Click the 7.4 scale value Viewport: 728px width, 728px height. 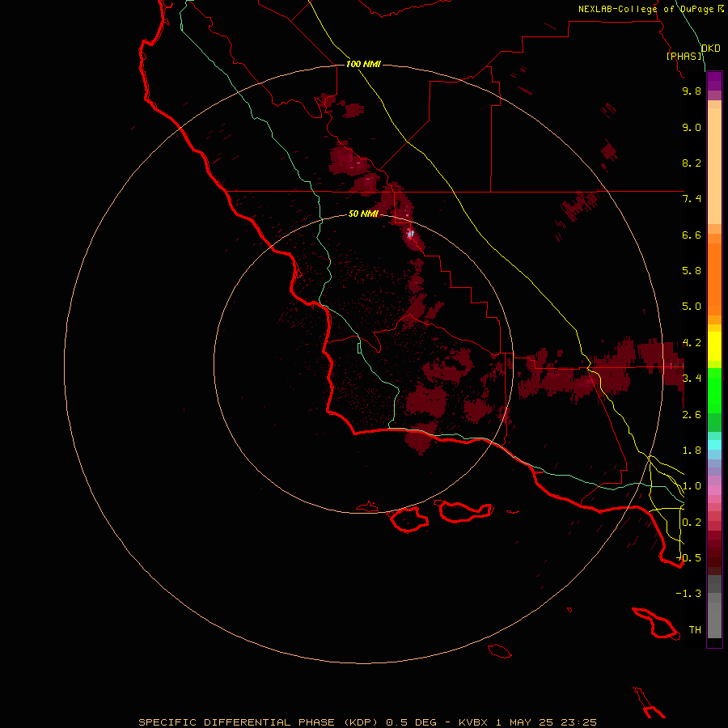tap(692, 199)
